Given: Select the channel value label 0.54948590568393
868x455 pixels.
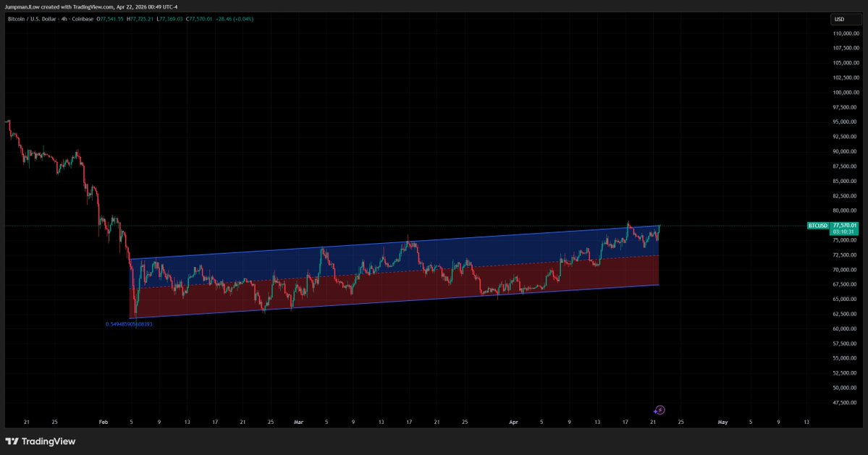Looking at the screenshot, I should (x=129, y=324).
